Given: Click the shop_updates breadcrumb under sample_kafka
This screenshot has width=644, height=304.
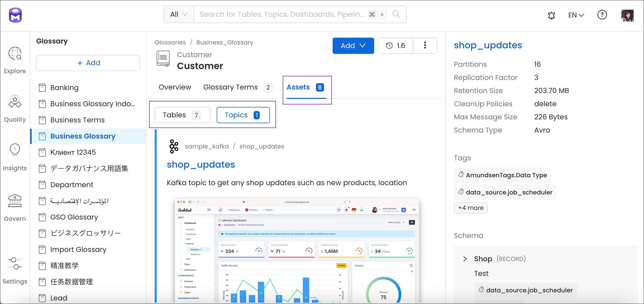Looking at the screenshot, I should tap(262, 146).
